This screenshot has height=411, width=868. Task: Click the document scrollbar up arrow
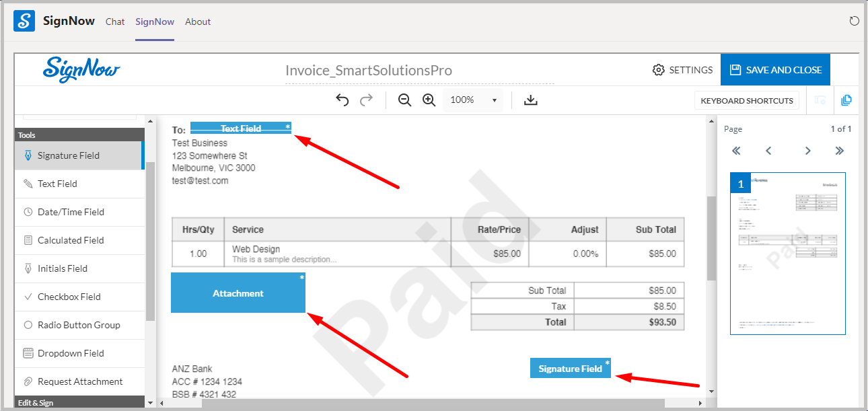711,121
